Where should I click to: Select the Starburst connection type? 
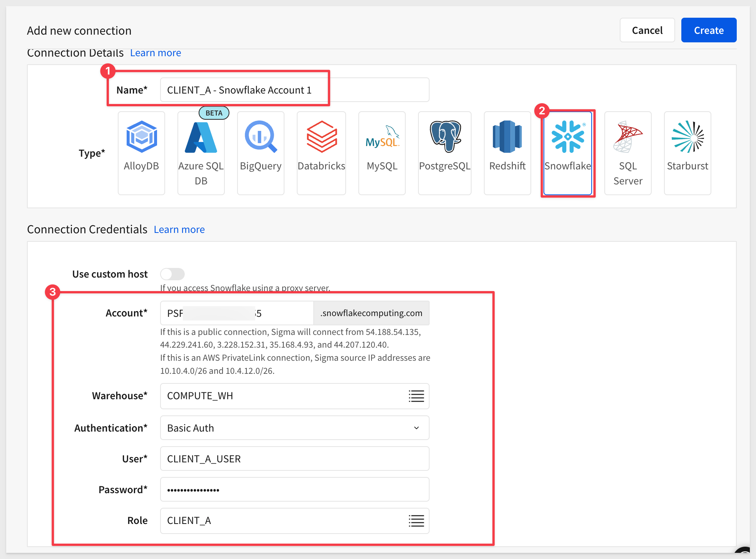pos(687,153)
